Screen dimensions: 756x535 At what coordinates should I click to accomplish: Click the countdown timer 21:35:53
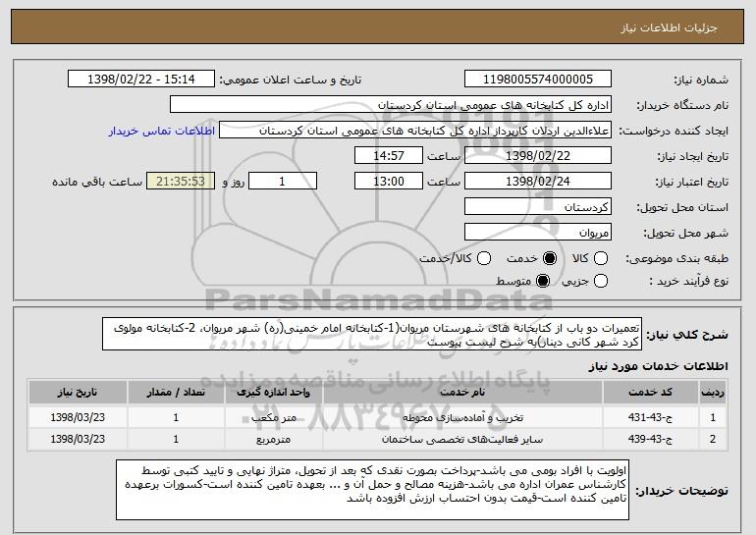(181, 182)
